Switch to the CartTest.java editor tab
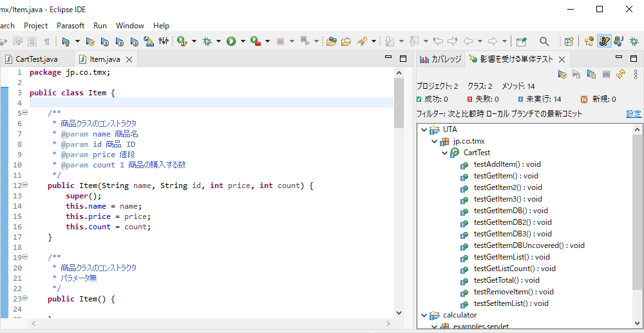Image resolution: width=644 pixels, height=333 pixels. 36,59
